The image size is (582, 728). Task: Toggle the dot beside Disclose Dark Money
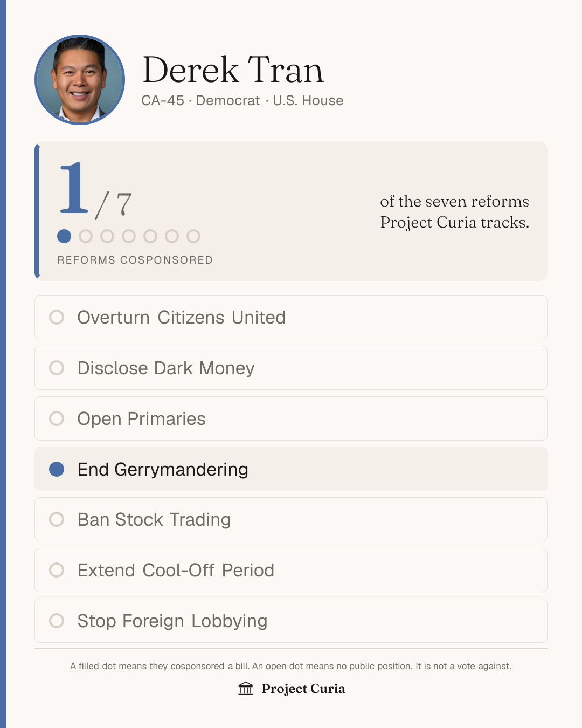(x=57, y=368)
